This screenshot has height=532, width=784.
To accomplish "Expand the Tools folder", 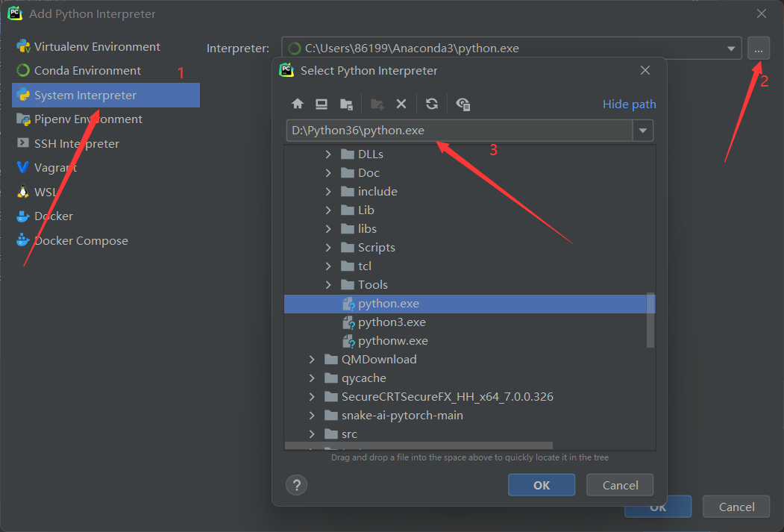I will (x=328, y=285).
